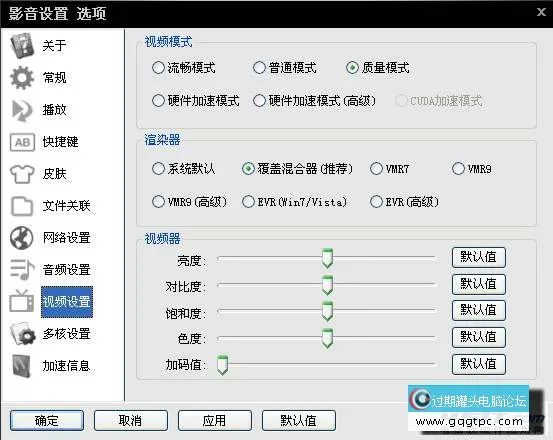Switch to the 关于 settings page

coord(54,45)
